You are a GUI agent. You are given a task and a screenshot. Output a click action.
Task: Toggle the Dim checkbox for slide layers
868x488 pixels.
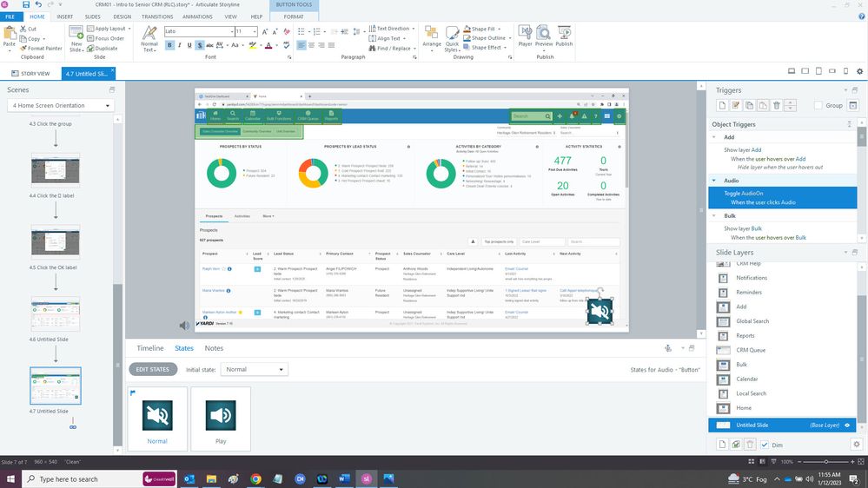765,445
